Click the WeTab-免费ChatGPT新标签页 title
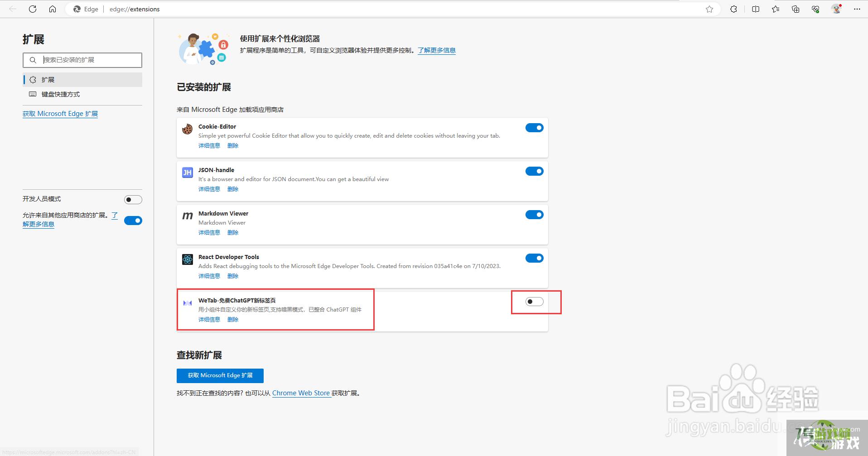This screenshot has height=456, width=868. point(237,300)
